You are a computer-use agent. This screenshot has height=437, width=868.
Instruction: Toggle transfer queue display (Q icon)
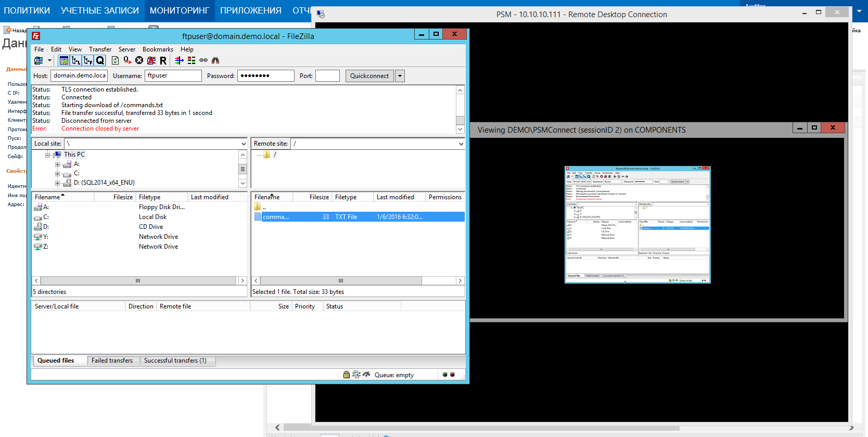pyautogui.click(x=100, y=60)
